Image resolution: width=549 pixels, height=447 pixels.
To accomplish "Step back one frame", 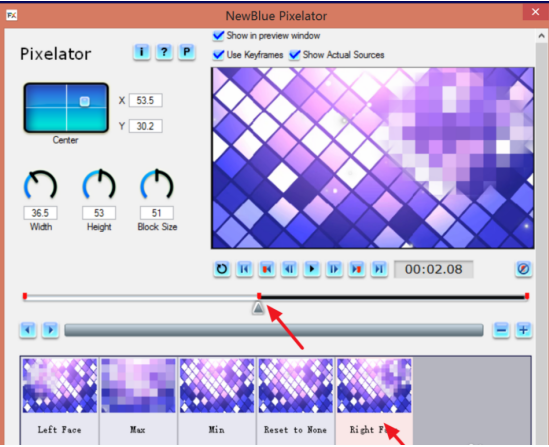I will 289,269.
